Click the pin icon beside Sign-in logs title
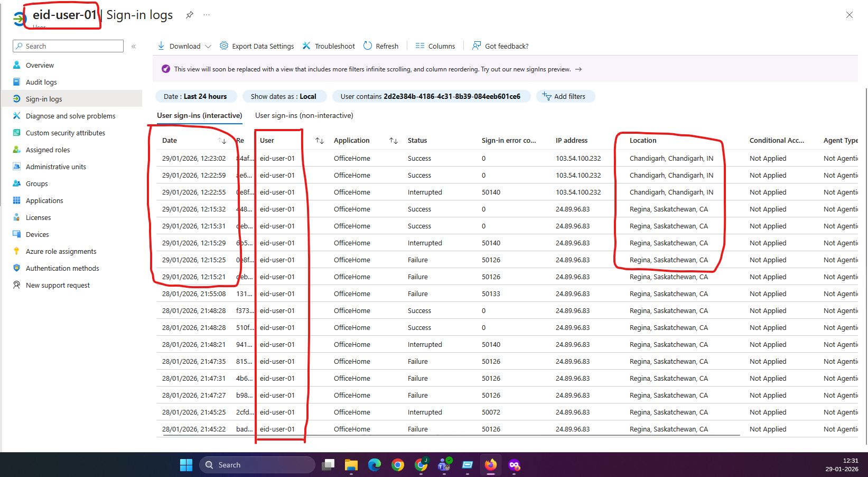868x477 pixels. [189, 15]
